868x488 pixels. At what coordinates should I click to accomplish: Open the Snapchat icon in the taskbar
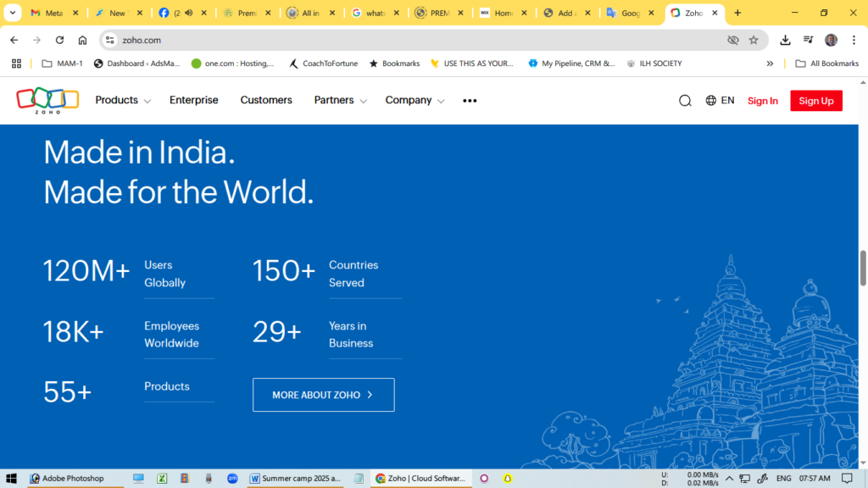pos(507,478)
